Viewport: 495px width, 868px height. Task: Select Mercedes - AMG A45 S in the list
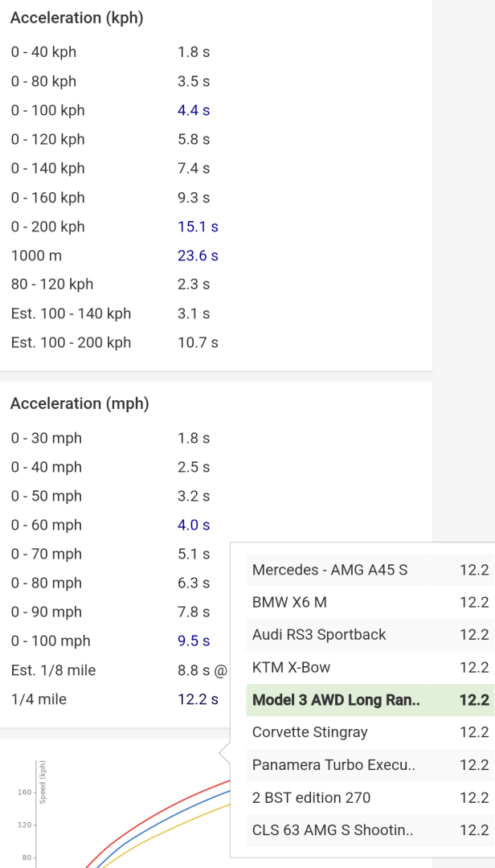(x=329, y=570)
